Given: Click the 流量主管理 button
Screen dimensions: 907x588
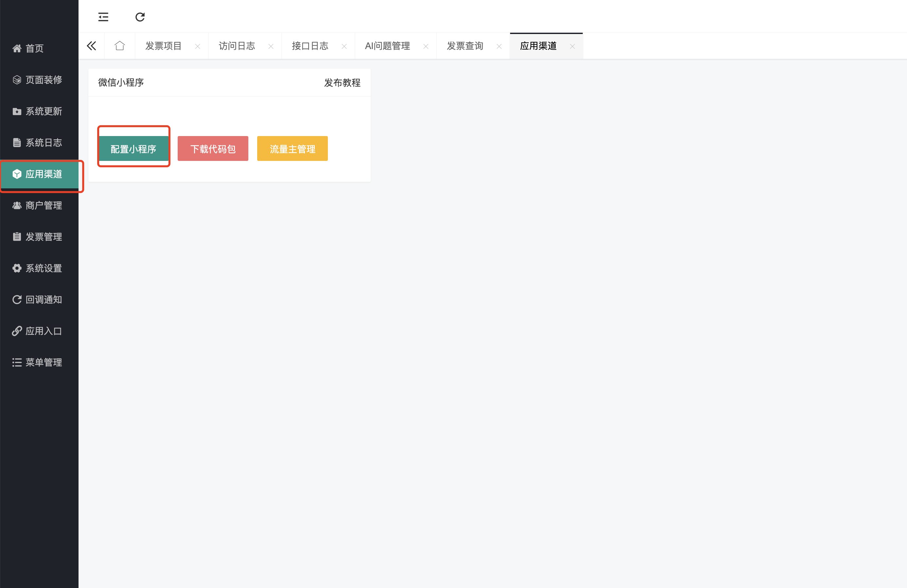Looking at the screenshot, I should pos(292,149).
